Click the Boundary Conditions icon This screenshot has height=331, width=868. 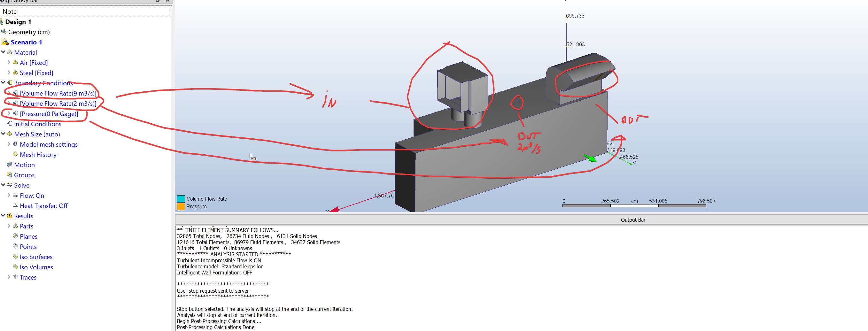click(x=10, y=83)
